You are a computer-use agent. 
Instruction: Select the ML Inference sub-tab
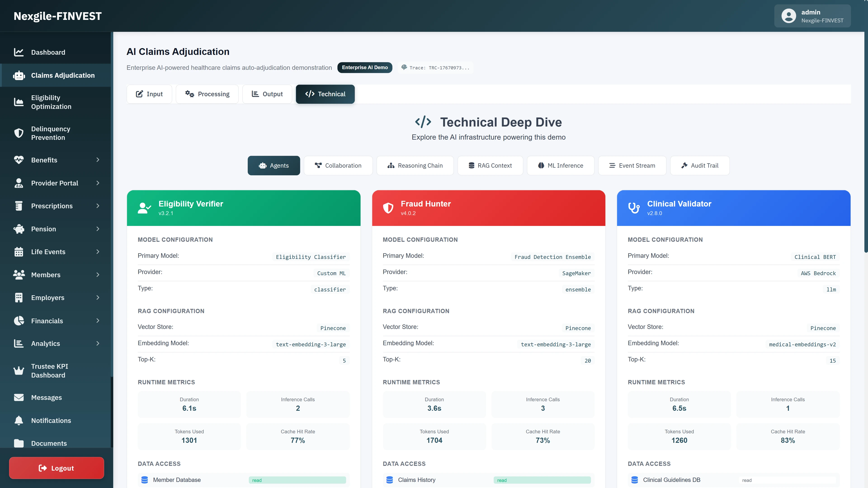tap(561, 165)
